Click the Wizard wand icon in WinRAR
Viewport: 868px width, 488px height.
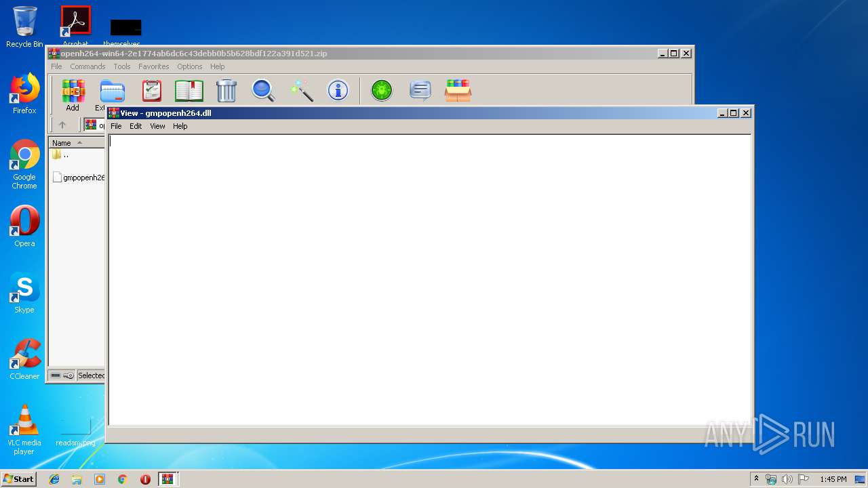coord(301,91)
